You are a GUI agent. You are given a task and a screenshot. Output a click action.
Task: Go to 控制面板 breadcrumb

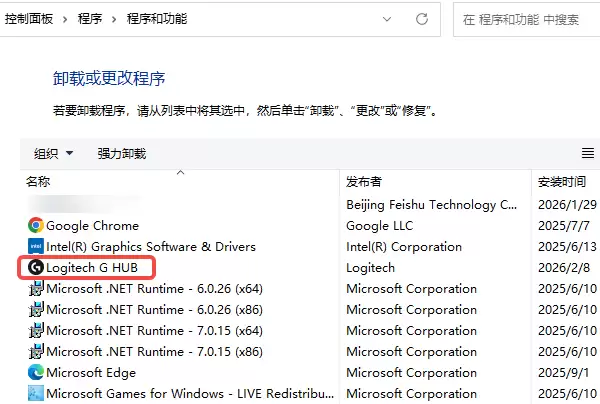coord(29,19)
